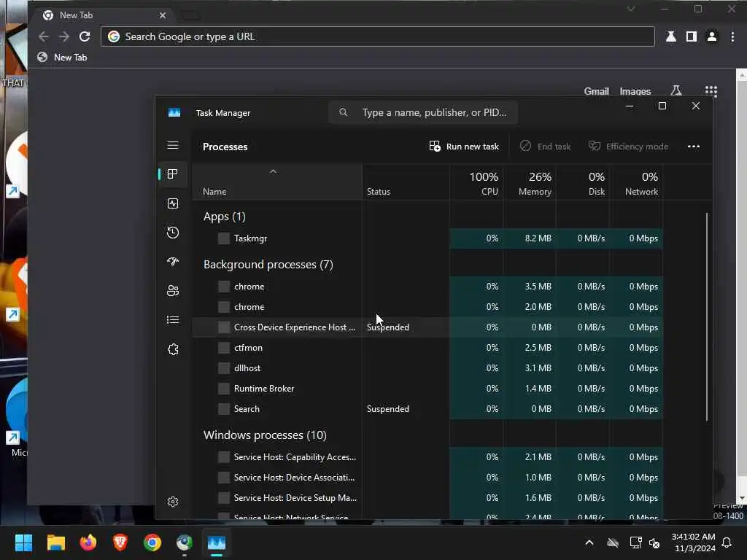747x560 pixels.
Task: Close the New Tab tab in Chrome
Action: click(163, 15)
